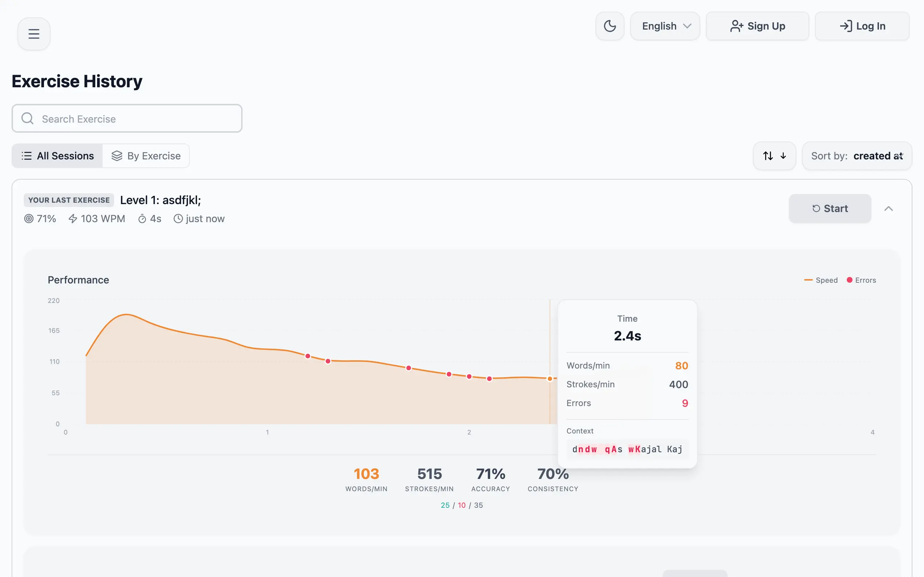Open the hamburger navigation menu
This screenshot has width=924, height=577.
coord(34,34)
